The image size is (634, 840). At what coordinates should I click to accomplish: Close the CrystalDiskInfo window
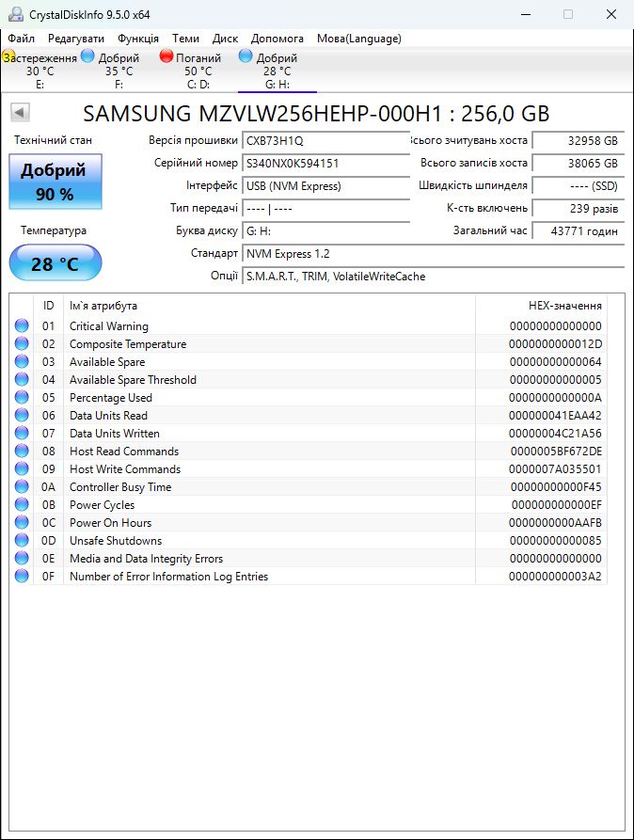pyautogui.click(x=611, y=14)
